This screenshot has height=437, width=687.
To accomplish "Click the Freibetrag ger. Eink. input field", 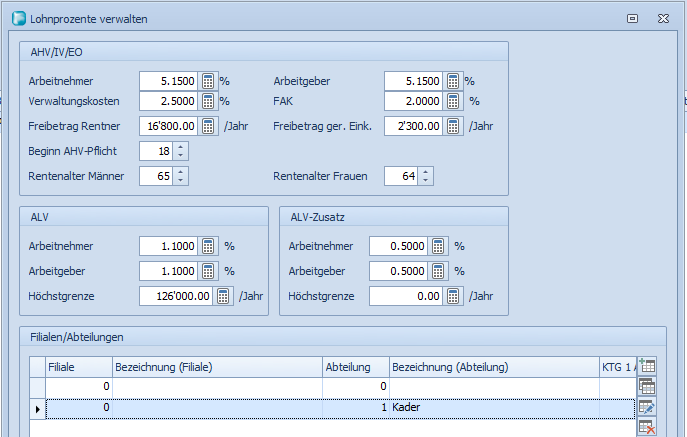I will click(413, 126).
